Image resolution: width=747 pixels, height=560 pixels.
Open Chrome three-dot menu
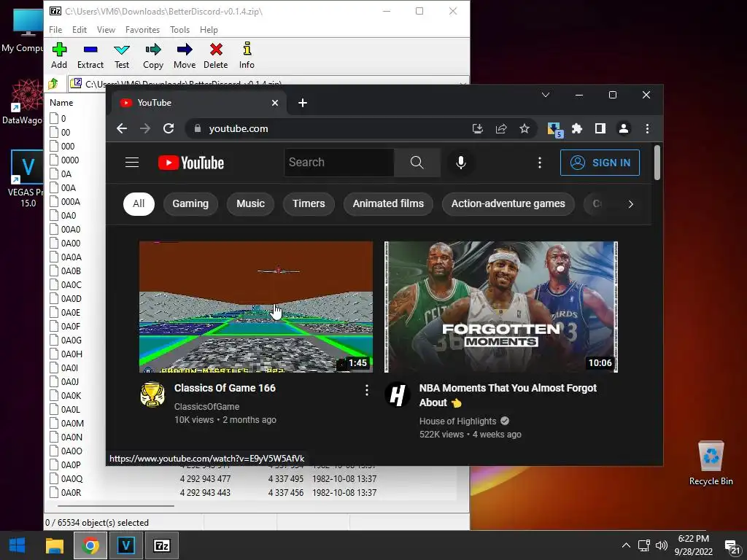(x=647, y=128)
